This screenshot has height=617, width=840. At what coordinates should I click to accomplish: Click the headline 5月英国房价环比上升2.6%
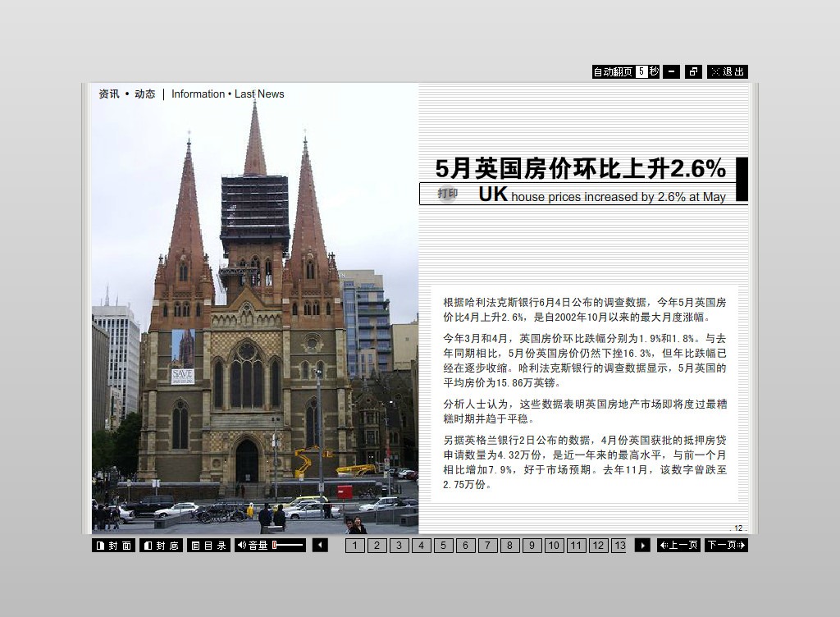(581, 168)
